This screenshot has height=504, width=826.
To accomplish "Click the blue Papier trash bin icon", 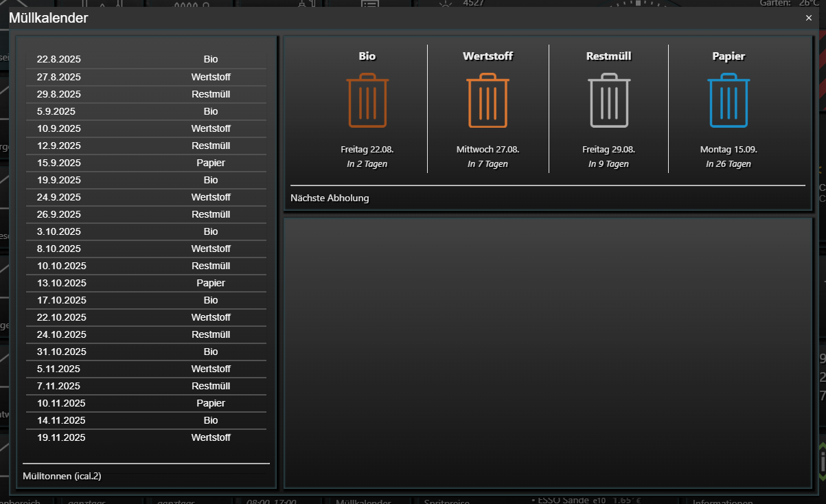I will (x=729, y=100).
